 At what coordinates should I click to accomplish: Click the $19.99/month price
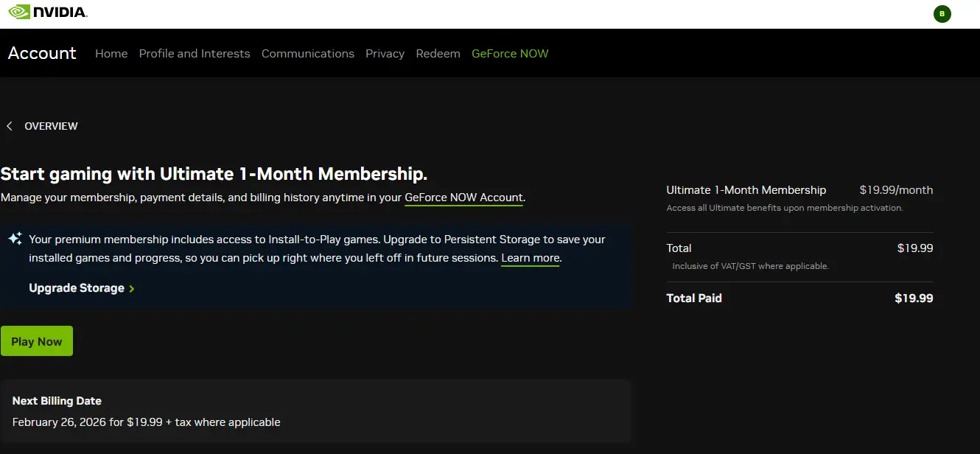[896, 190]
